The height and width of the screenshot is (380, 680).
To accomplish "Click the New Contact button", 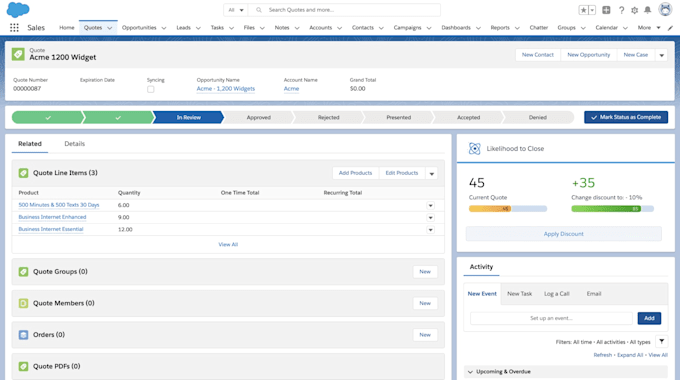I will 538,55.
